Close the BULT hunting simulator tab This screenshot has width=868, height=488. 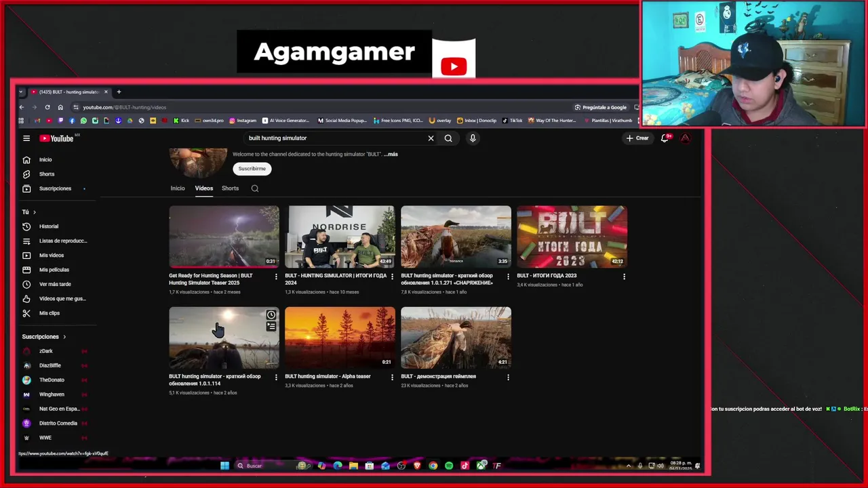tap(106, 91)
